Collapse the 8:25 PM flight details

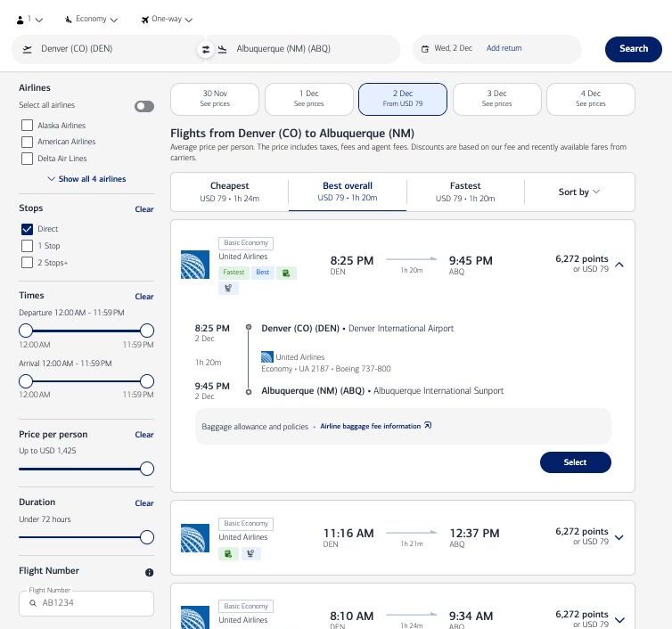(619, 265)
